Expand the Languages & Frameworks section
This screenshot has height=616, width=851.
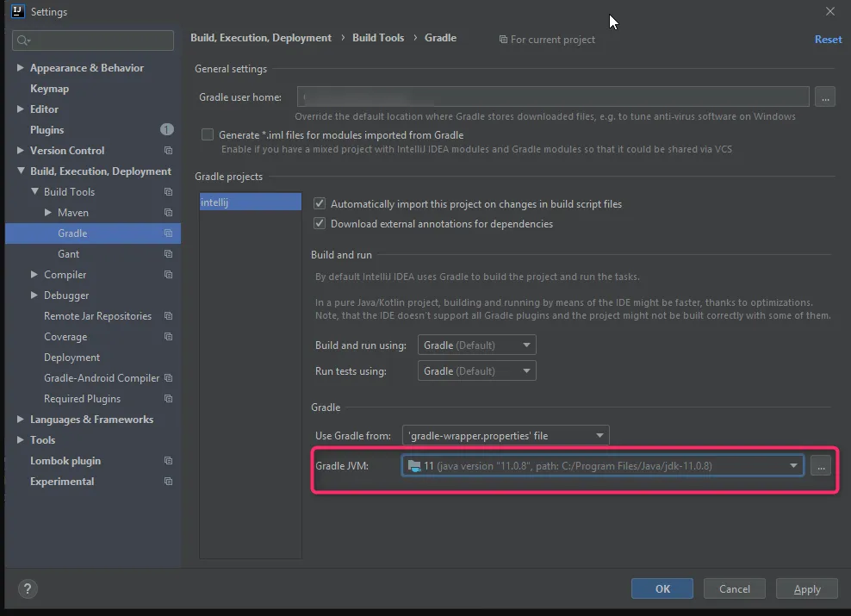click(20, 419)
